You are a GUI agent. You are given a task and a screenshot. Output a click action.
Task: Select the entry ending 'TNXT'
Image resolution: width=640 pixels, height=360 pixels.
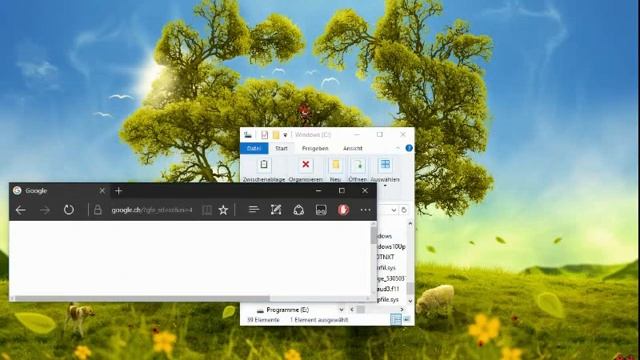pyautogui.click(x=386, y=257)
